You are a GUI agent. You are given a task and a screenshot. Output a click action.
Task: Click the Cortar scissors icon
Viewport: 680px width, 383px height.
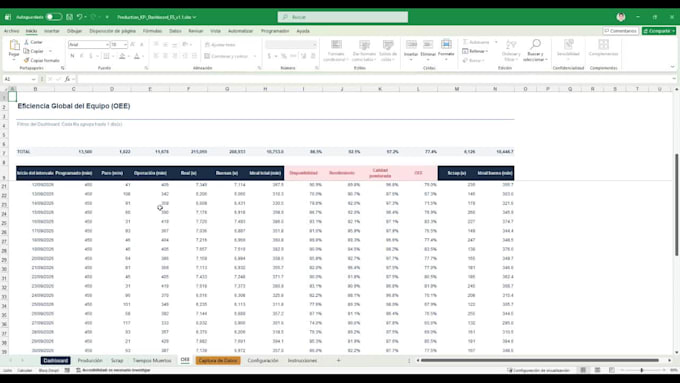26,42
